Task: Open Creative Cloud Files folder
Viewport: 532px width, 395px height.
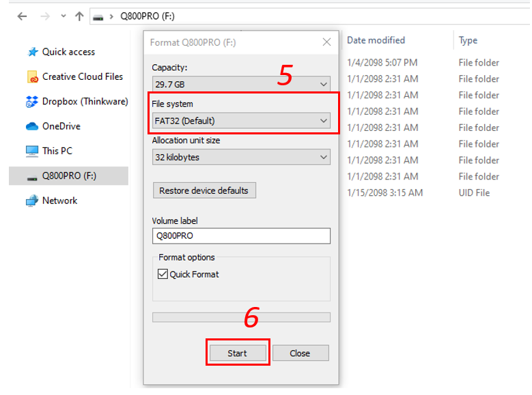Action: 83,76
